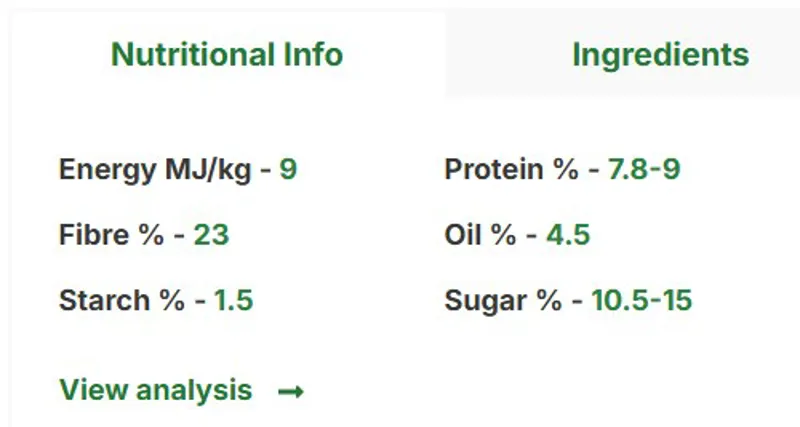Click the 10.5 minimum Sugar value
Image resolution: width=800 pixels, height=427 pixels.
616,301
